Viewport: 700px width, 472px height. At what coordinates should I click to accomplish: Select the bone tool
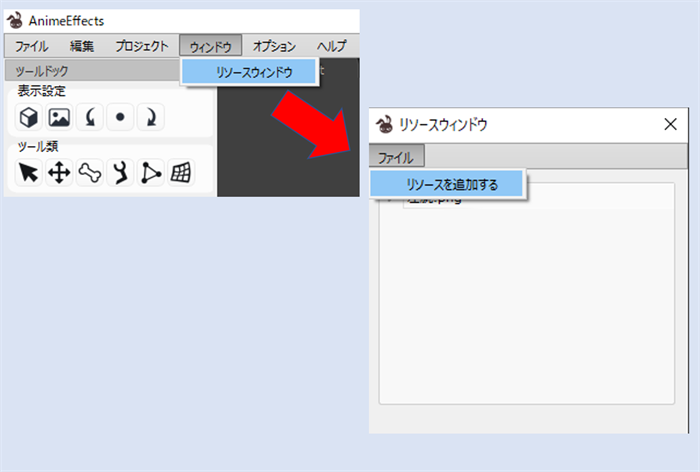(x=90, y=173)
